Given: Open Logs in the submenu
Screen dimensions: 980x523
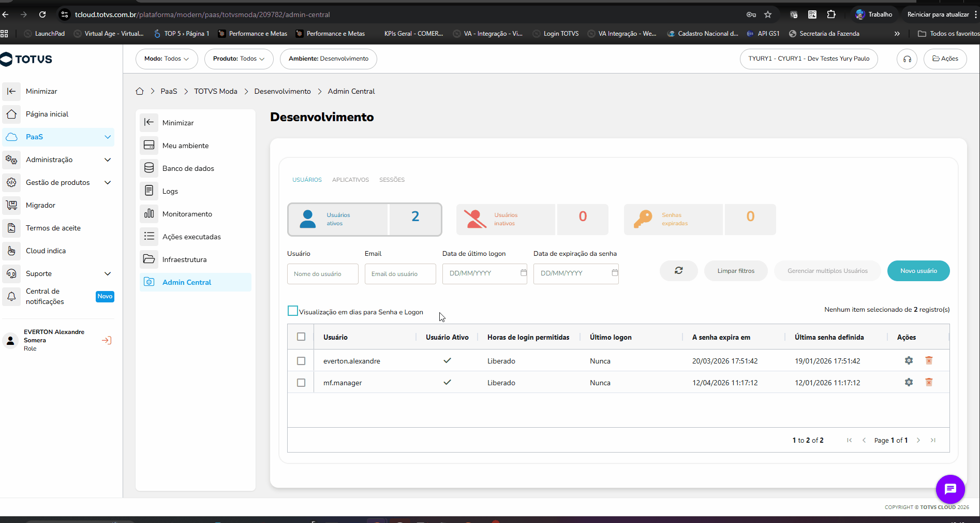Looking at the screenshot, I should tap(196, 191).
